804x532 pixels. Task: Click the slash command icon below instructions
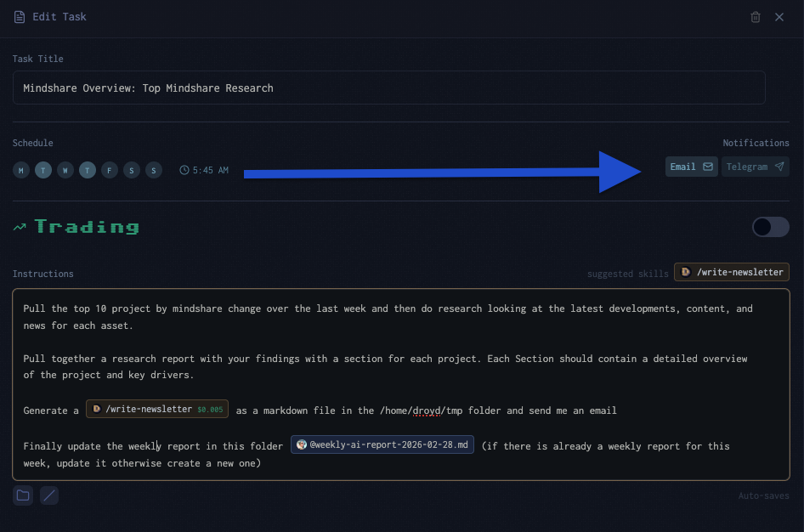pyautogui.click(x=49, y=495)
